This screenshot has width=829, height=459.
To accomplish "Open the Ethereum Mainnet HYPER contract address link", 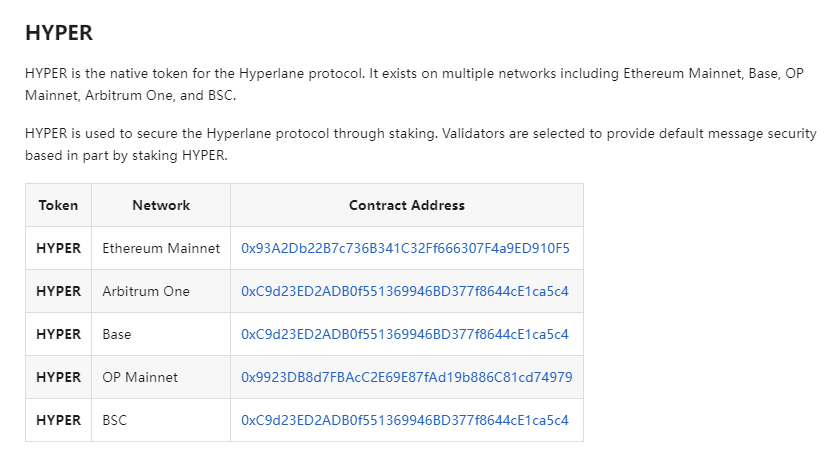I will (x=405, y=248).
